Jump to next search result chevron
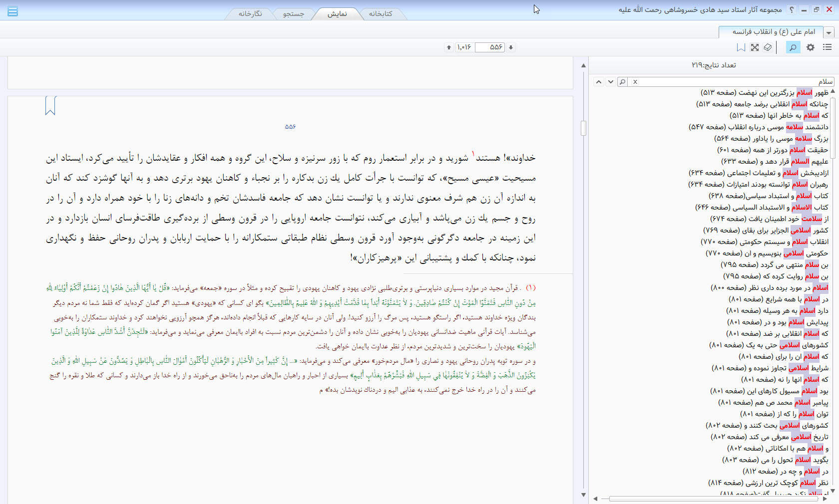 [610, 82]
